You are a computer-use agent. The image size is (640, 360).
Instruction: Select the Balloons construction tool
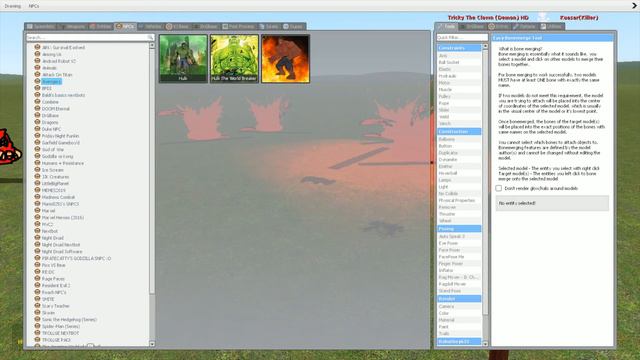coord(459,139)
